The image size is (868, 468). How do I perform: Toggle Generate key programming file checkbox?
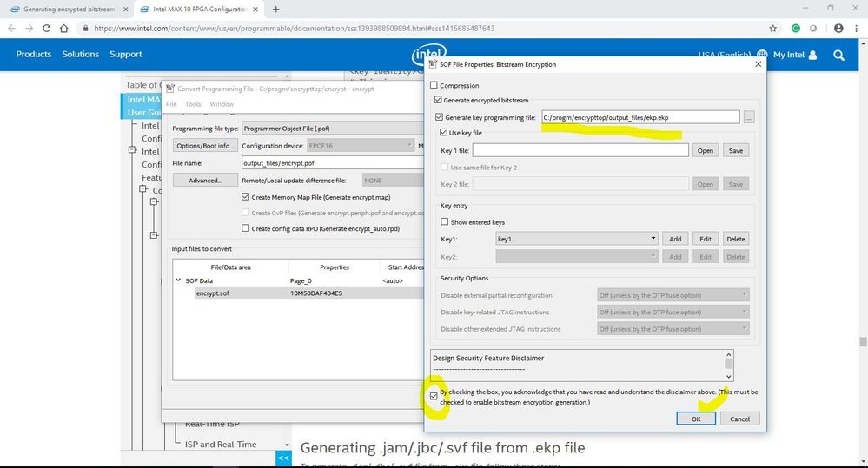coord(439,117)
